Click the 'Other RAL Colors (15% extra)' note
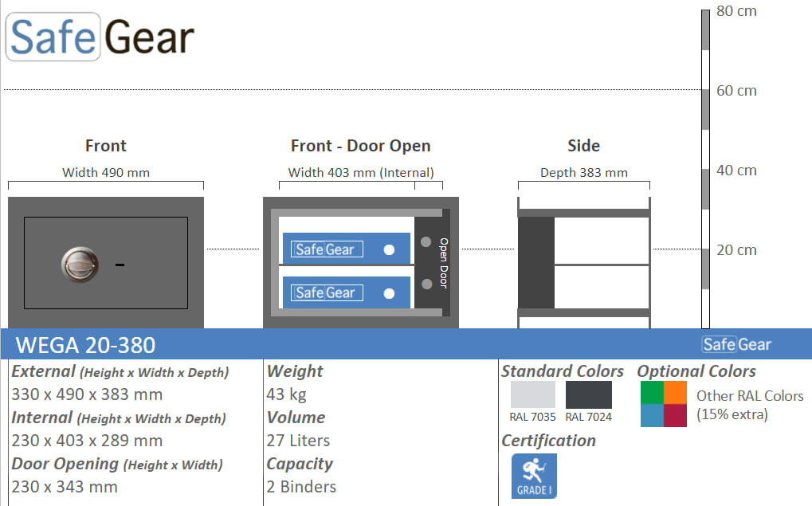Viewport: 812px width, 506px height. click(x=750, y=405)
